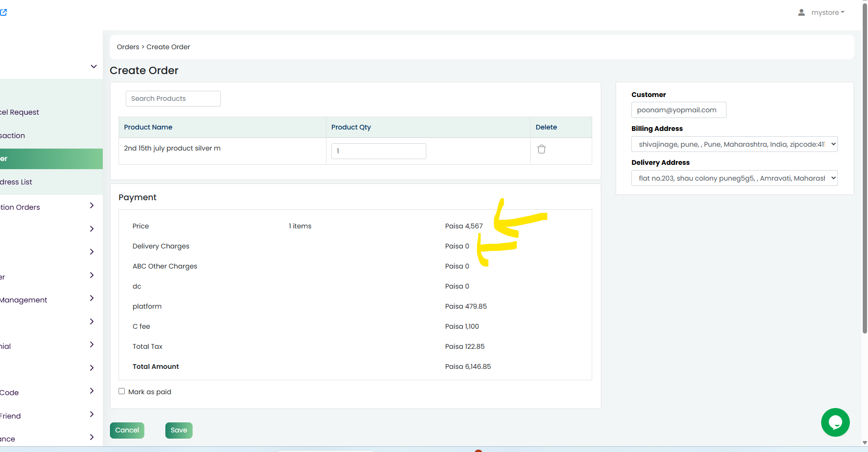
Task: Expand the Code sidebar menu chevron
Action: (x=92, y=391)
